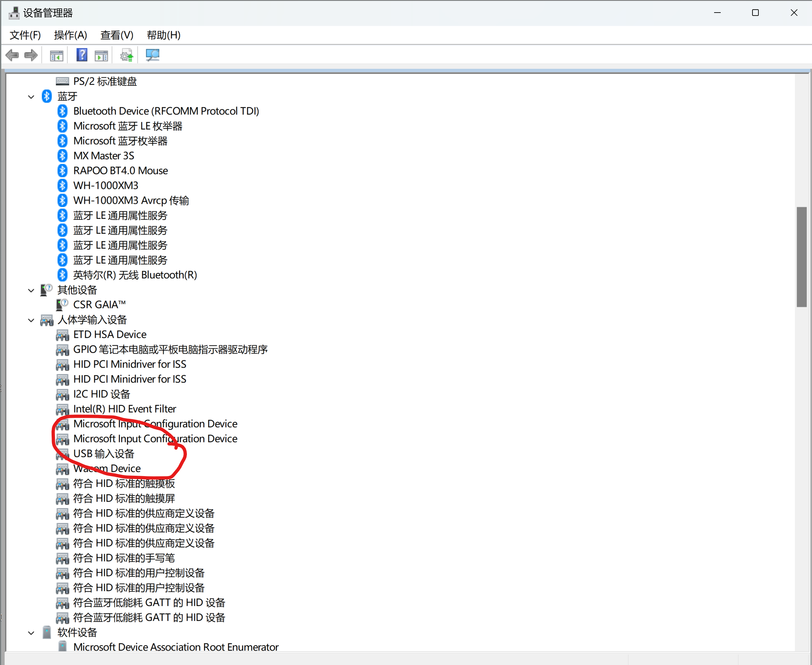Select last 蓝牙 LE 通用属性服务 entry

coord(120,260)
